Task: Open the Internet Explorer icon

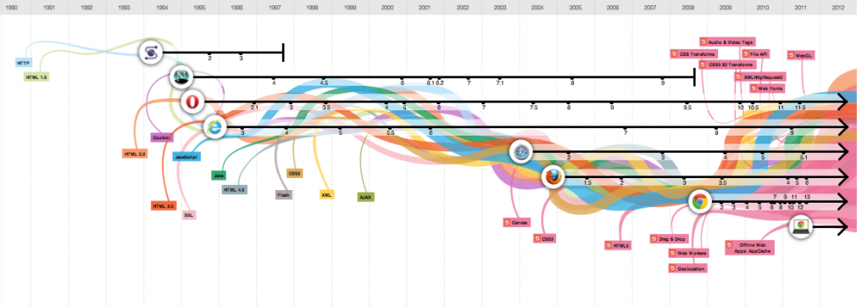Action: click(x=214, y=127)
